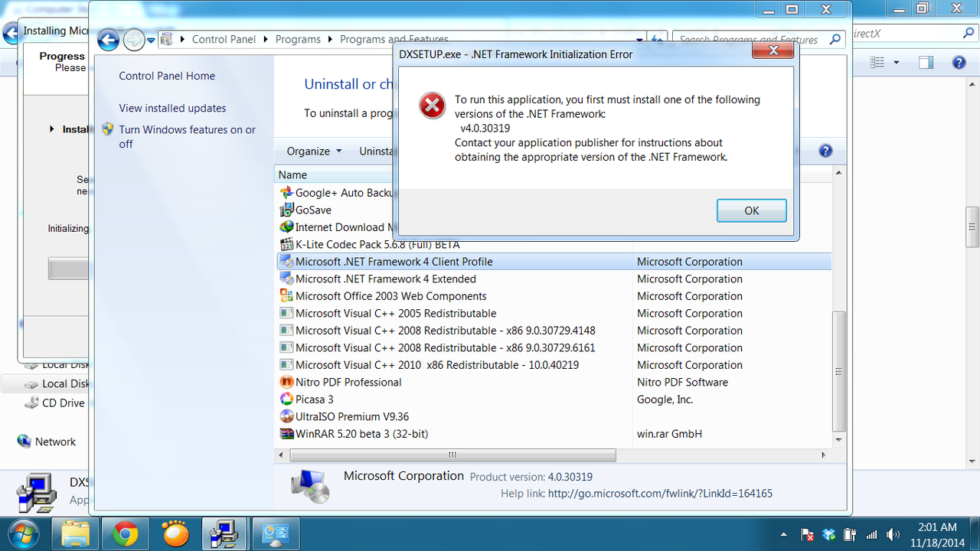
Task: Click the Google, Inc. publisher text
Action: click(665, 399)
